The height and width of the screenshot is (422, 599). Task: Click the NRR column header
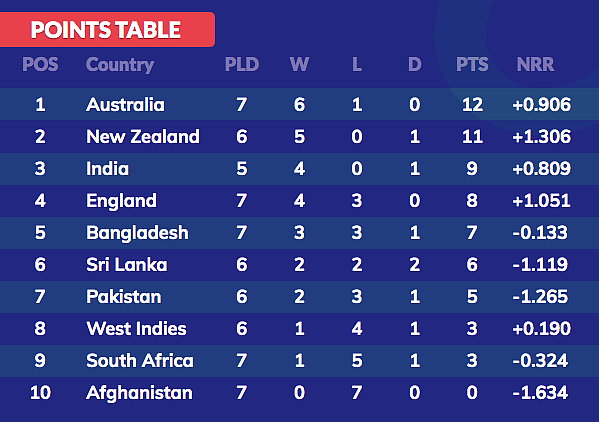pyautogui.click(x=535, y=64)
